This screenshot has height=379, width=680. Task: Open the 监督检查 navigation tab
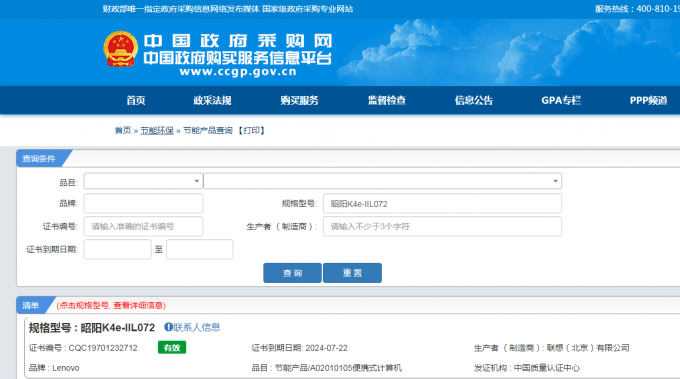pyautogui.click(x=387, y=100)
